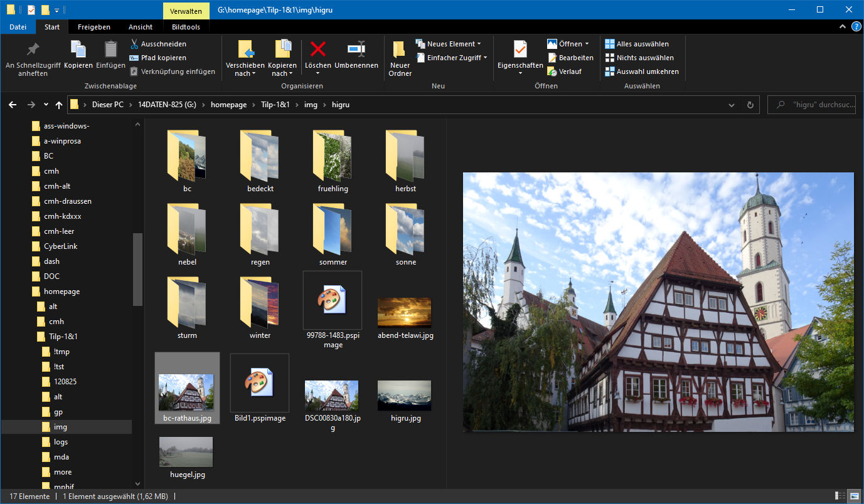The image size is (864, 504).
Task: Click the refresh icon beside address bar
Action: coord(750,105)
